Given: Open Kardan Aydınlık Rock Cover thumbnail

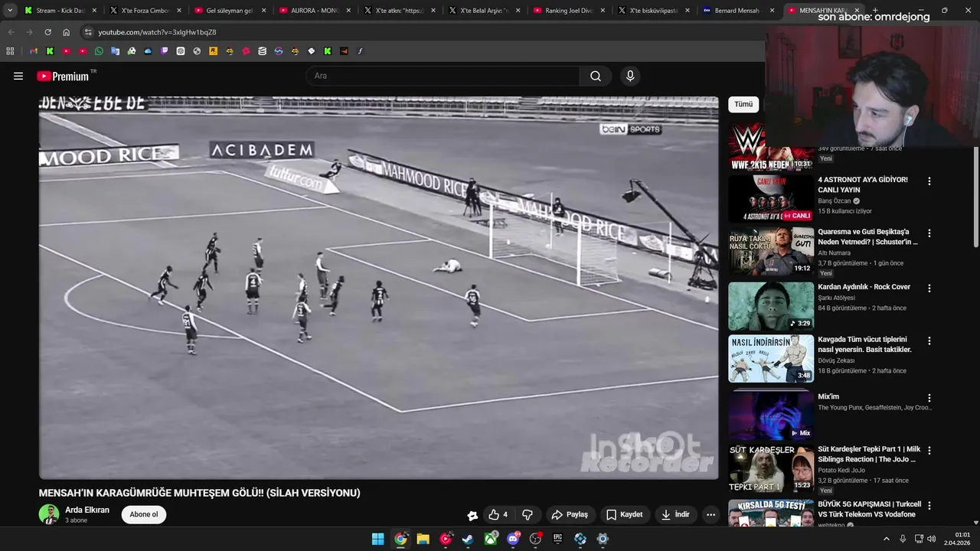Looking at the screenshot, I should click(x=771, y=306).
